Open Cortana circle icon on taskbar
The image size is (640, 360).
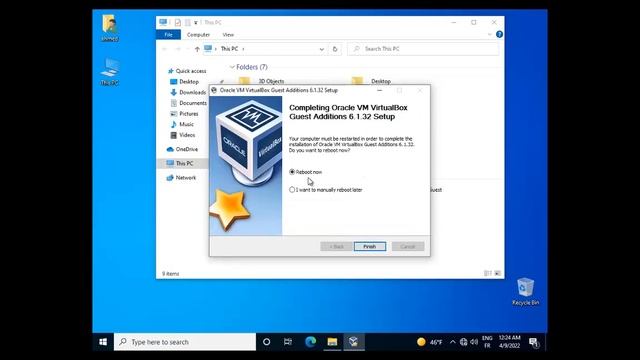[x=267, y=342]
